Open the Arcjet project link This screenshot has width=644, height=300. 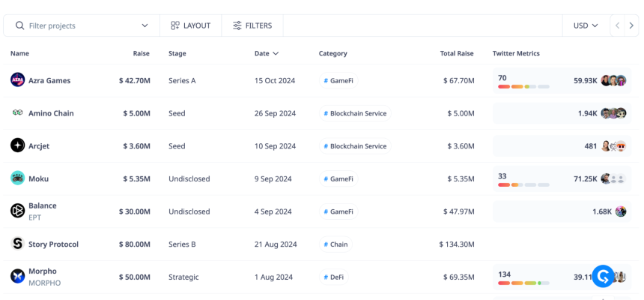click(39, 146)
